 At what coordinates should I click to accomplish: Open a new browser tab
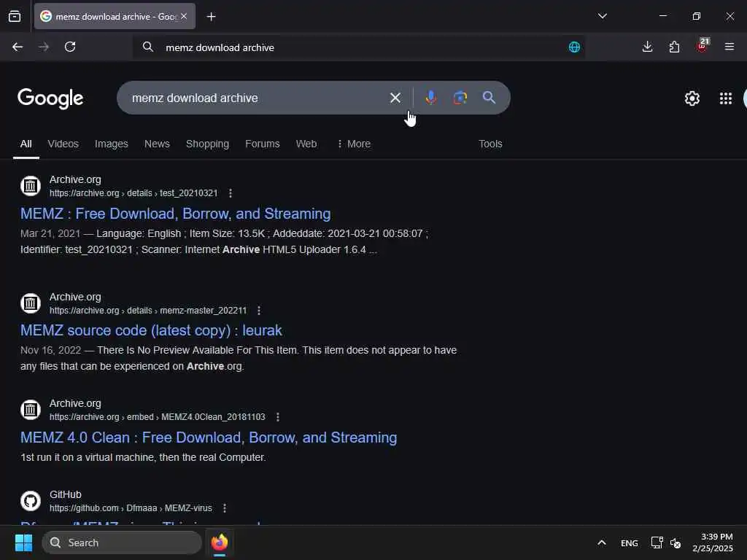211,17
